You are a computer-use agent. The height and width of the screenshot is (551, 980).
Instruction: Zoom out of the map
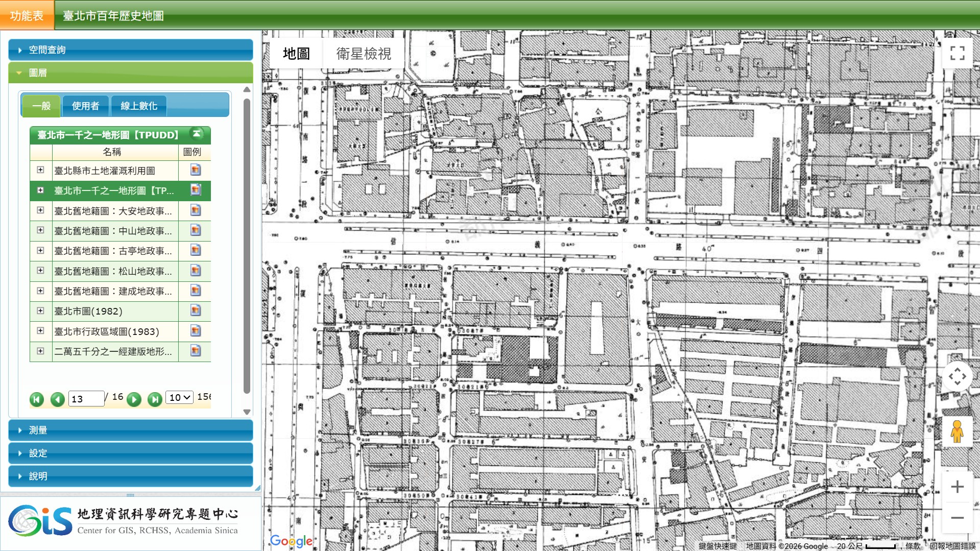pos(957,517)
